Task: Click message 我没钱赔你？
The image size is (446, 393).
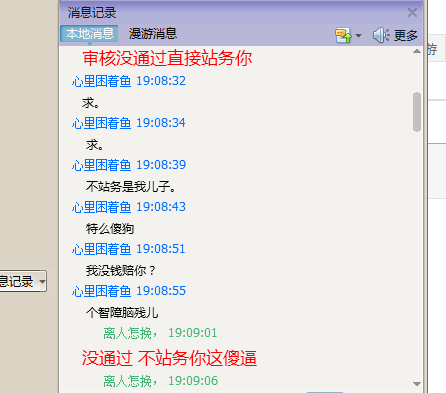Action: click(x=121, y=270)
